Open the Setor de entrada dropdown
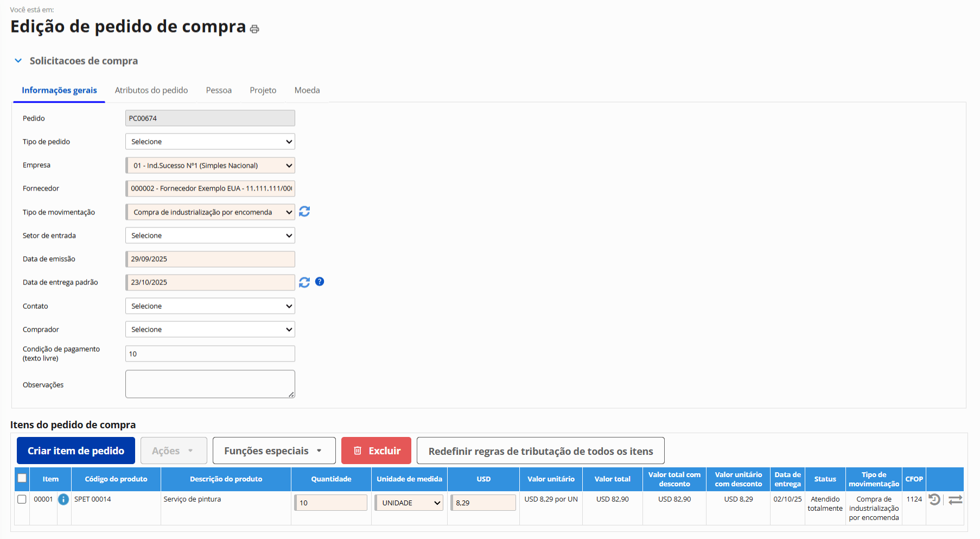This screenshot has width=980, height=539. pyautogui.click(x=210, y=236)
